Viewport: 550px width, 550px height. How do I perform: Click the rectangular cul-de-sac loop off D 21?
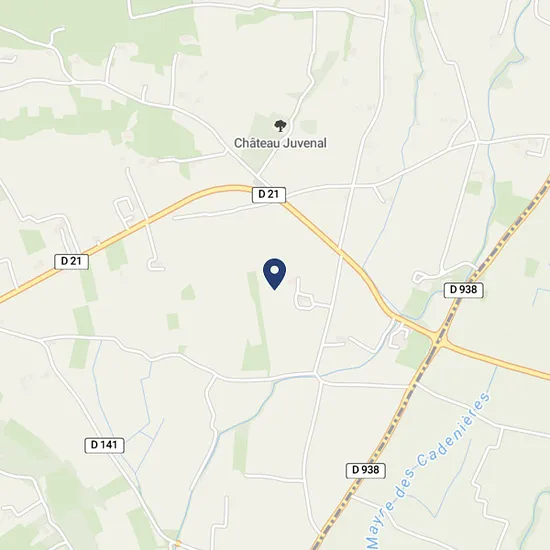pyautogui.click(x=123, y=209)
